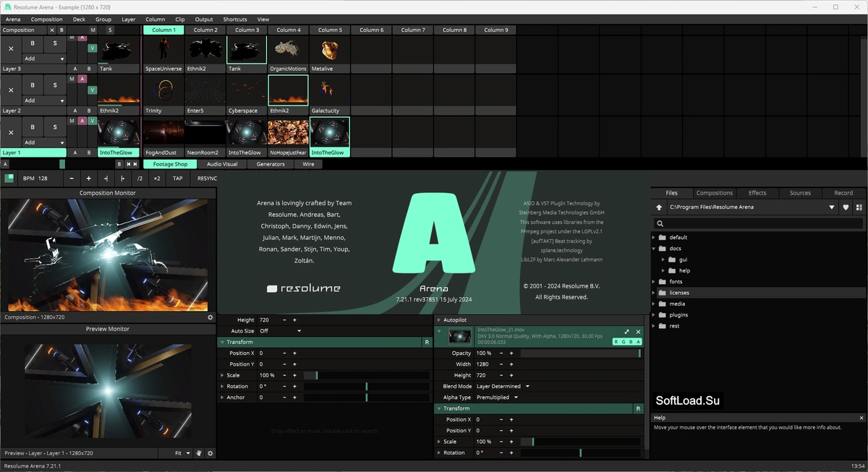This screenshot has height=472, width=868.
Task: Jump to next deck arrow icon
Action: [136, 164]
